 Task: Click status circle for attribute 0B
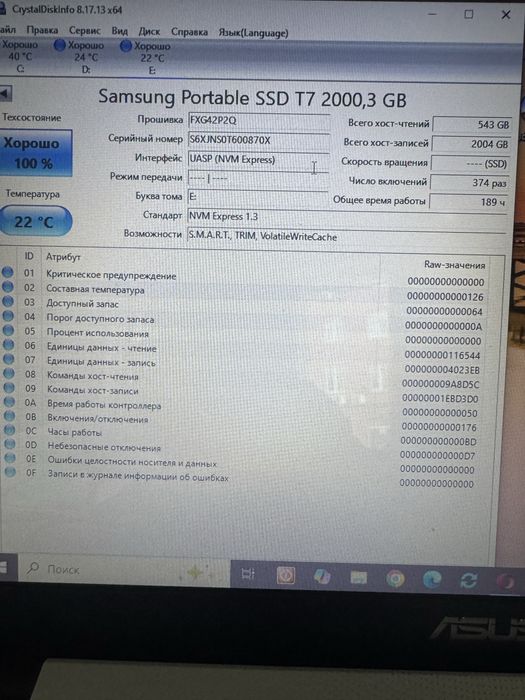pos(10,416)
